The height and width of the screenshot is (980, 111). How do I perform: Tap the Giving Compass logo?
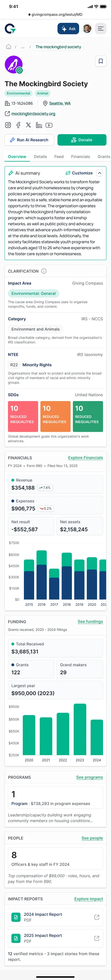(x=10, y=29)
